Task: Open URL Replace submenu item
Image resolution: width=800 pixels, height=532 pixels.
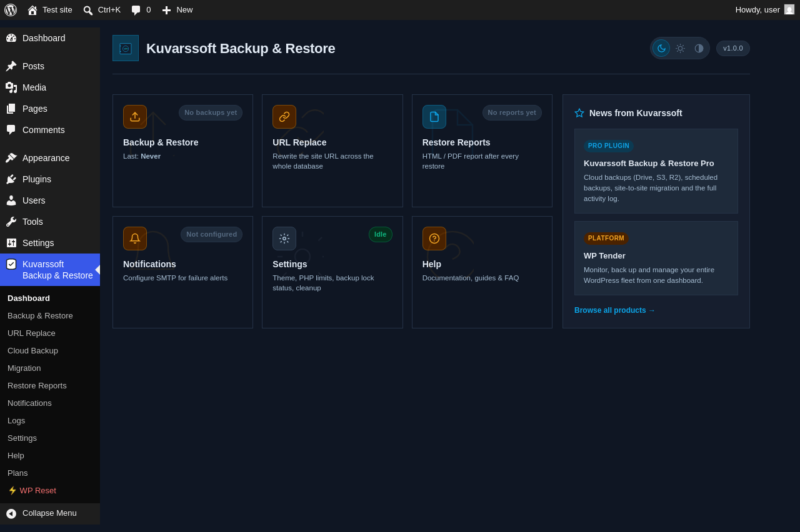Action: [31, 333]
